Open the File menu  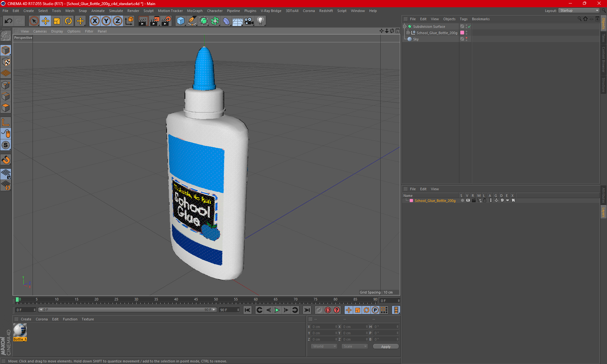(x=5, y=11)
